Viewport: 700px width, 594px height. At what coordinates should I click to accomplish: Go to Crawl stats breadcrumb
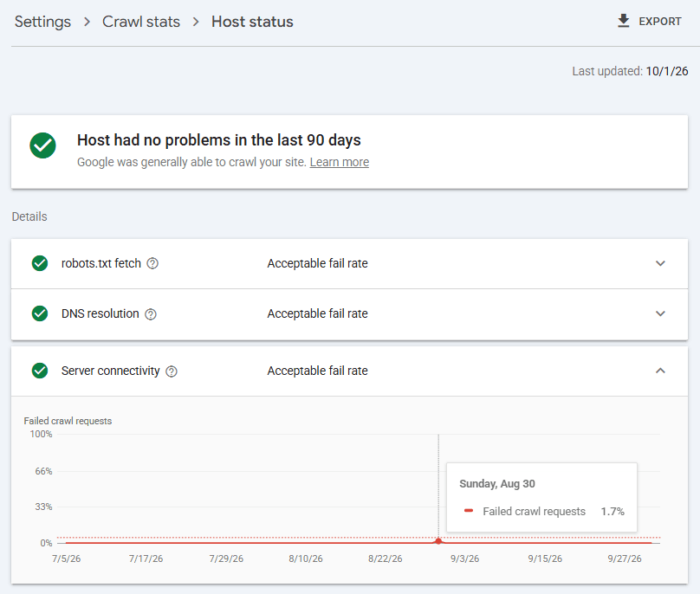(141, 22)
